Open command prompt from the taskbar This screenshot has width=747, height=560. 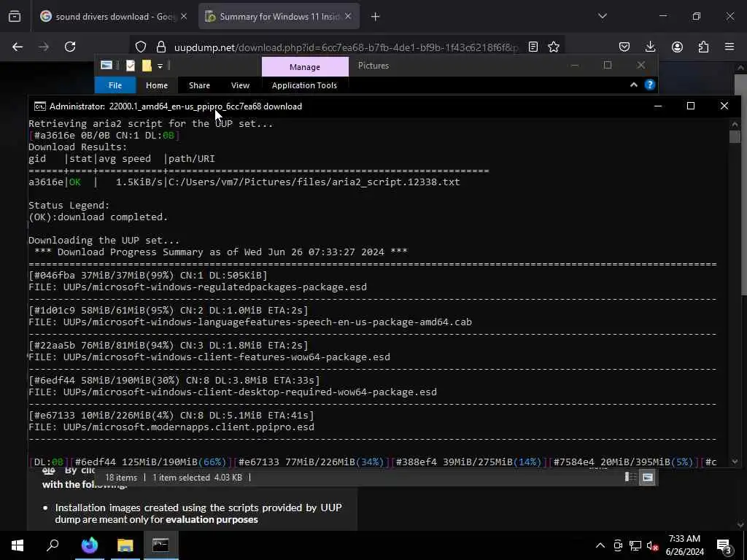pyautogui.click(x=160, y=545)
